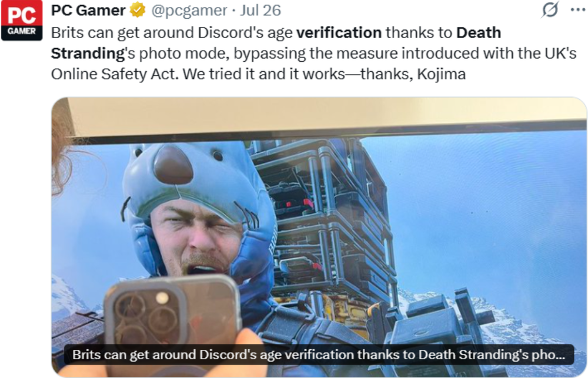The height and width of the screenshot is (378, 588).
Task: Click the gold verified badge
Action: click(138, 10)
